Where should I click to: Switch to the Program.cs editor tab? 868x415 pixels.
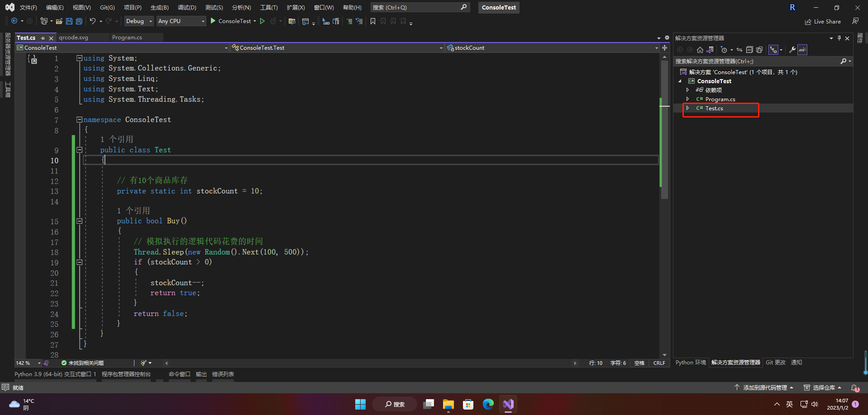click(x=127, y=38)
